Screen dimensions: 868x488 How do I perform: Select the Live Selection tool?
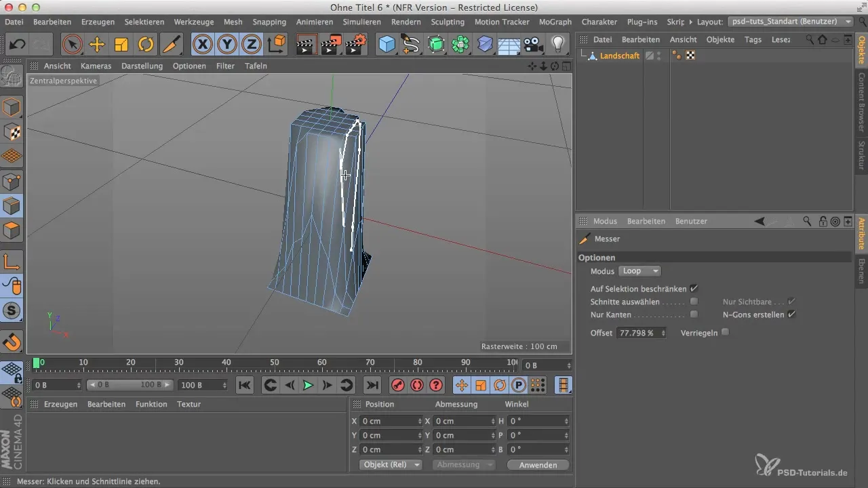[71, 45]
